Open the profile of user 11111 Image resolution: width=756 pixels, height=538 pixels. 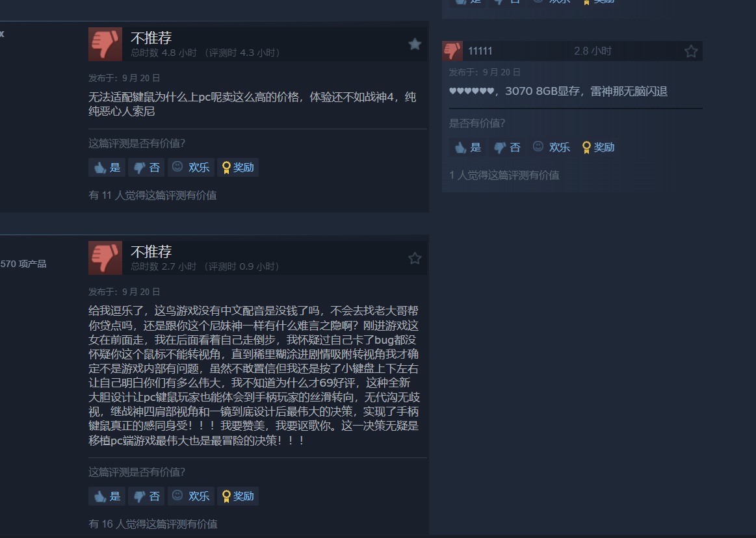480,51
